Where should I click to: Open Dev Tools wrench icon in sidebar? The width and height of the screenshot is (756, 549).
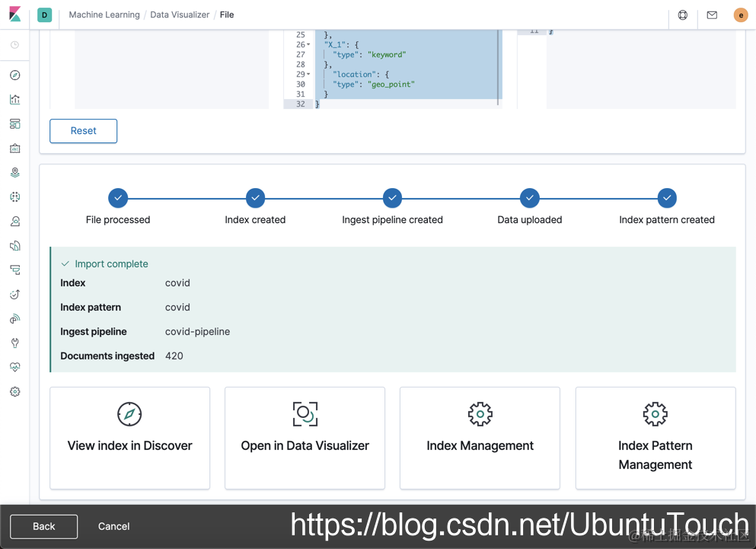[x=15, y=343]
